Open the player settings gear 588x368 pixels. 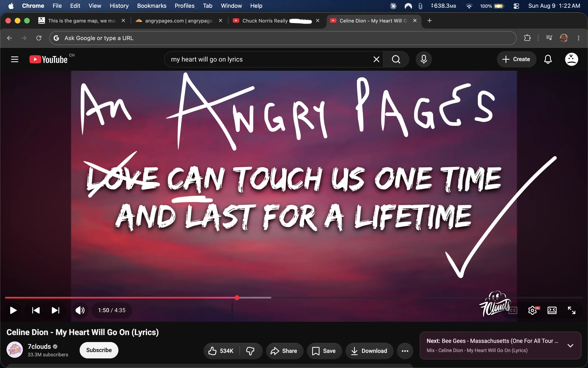click(x=532, y=310)
